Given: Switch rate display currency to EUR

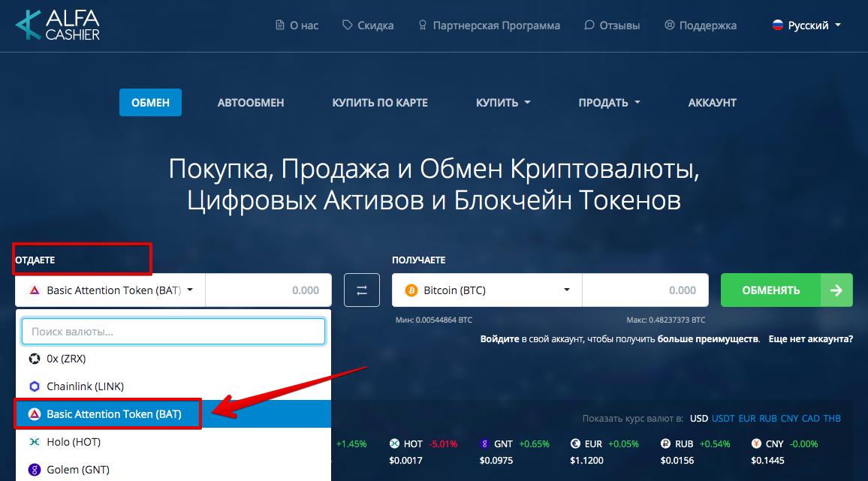Looking at the screenshot, I should coord(747,418).
